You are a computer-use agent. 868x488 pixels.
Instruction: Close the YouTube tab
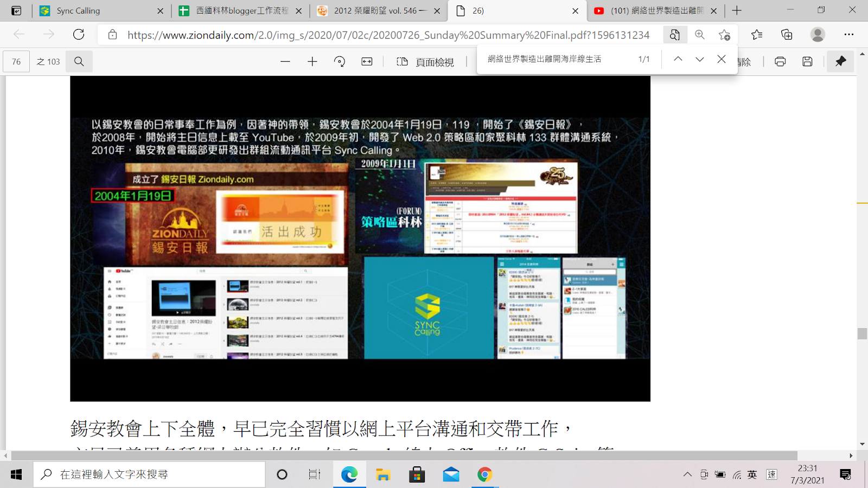pyautogui.click(x=713, y=11)
